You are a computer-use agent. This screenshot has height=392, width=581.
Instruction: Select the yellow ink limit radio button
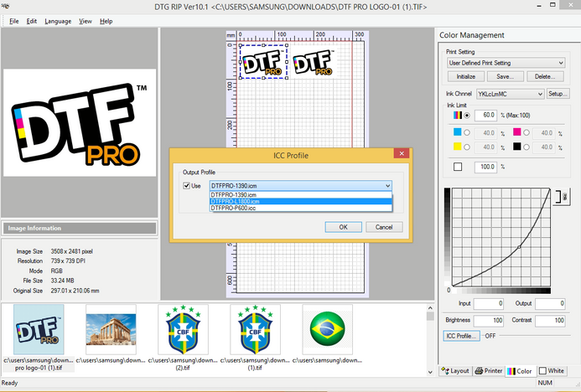pos(467,147)
